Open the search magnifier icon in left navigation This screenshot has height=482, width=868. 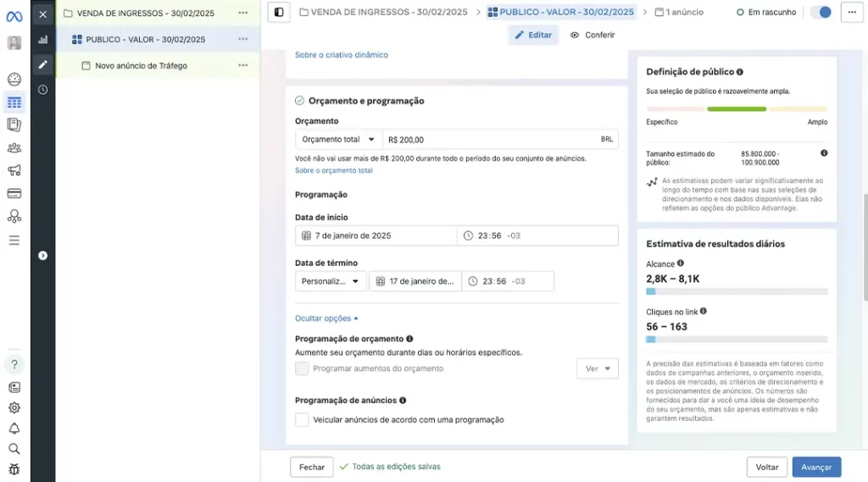[x=14, y=449]
